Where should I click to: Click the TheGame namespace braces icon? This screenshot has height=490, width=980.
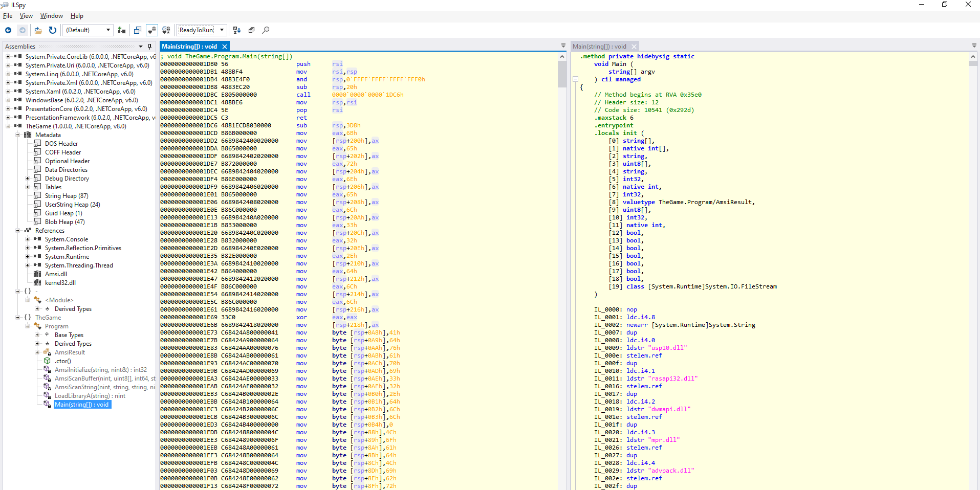click(28, 318)
